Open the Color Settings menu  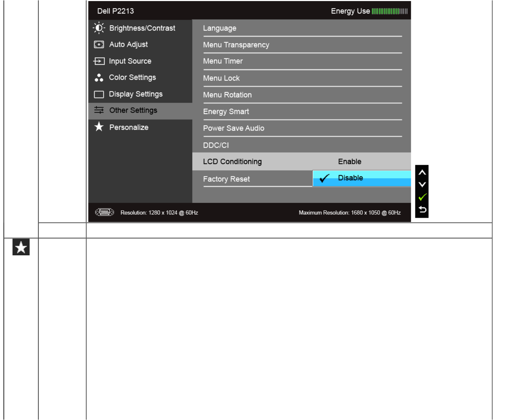(x=140, y=78)
